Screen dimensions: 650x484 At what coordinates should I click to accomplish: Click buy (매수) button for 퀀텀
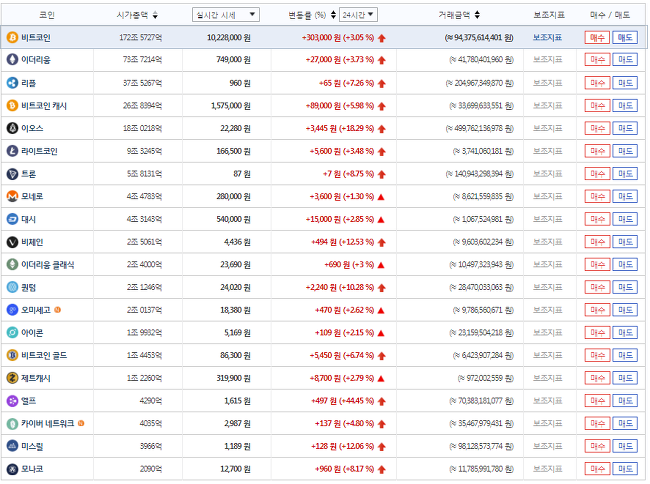(597, 287)
